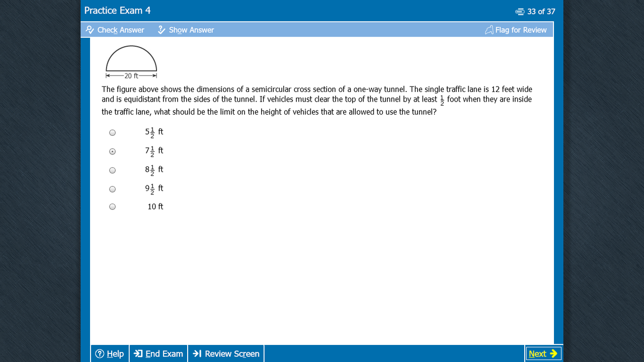Open the Review Screen
Viewport: 644px width, 362px height.
coord(226,353)
